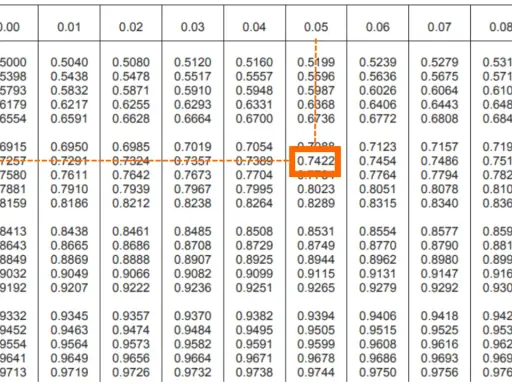Select the value 0.8438
The image size is (512, 384).
pyautogui.click(x=69, y=232)
